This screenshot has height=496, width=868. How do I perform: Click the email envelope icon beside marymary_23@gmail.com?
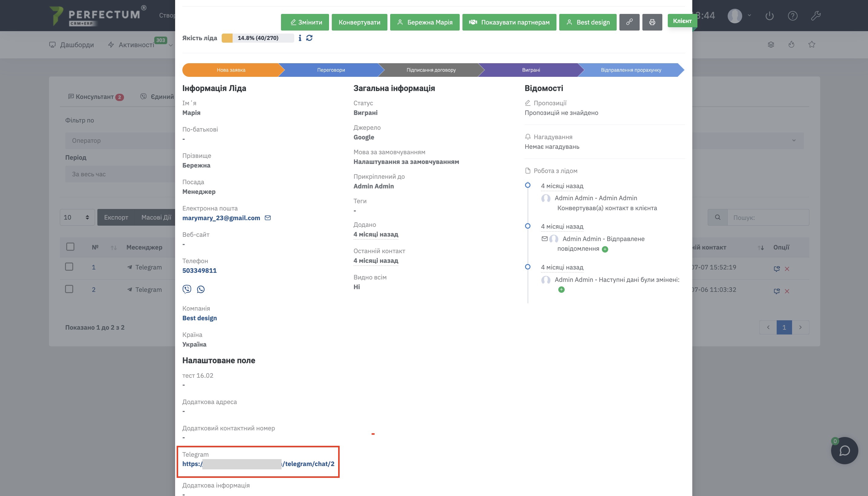(268, 218)
